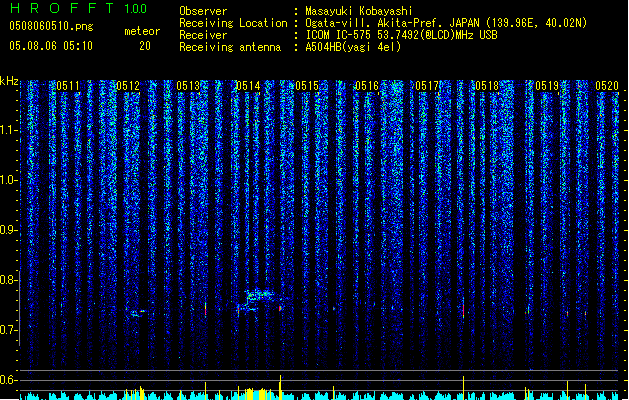Screen dimensions: 629x400
Task: Click the 'meteor' label above the count
Action: 142,31
